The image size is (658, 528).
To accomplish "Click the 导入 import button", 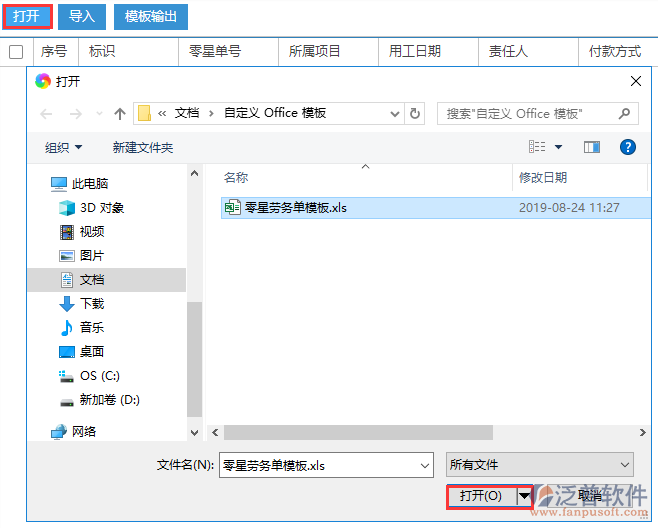I will [82, 17].
